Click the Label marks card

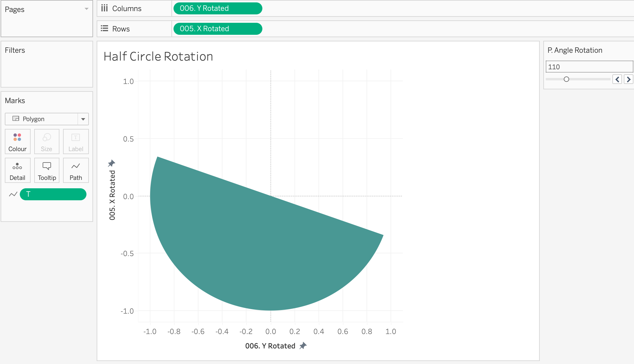[76, 141]
